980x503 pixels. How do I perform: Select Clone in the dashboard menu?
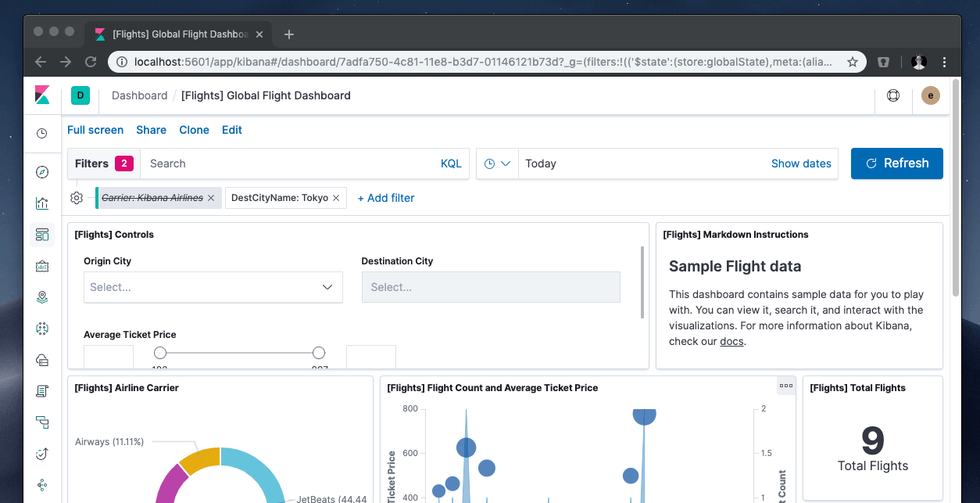(x=194, y=130)
